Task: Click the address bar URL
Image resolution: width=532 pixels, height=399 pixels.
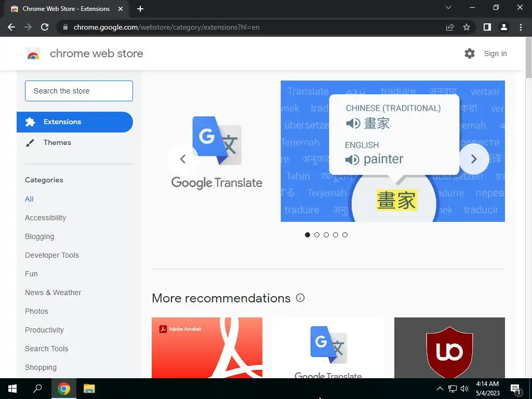Action: (167, 27)
